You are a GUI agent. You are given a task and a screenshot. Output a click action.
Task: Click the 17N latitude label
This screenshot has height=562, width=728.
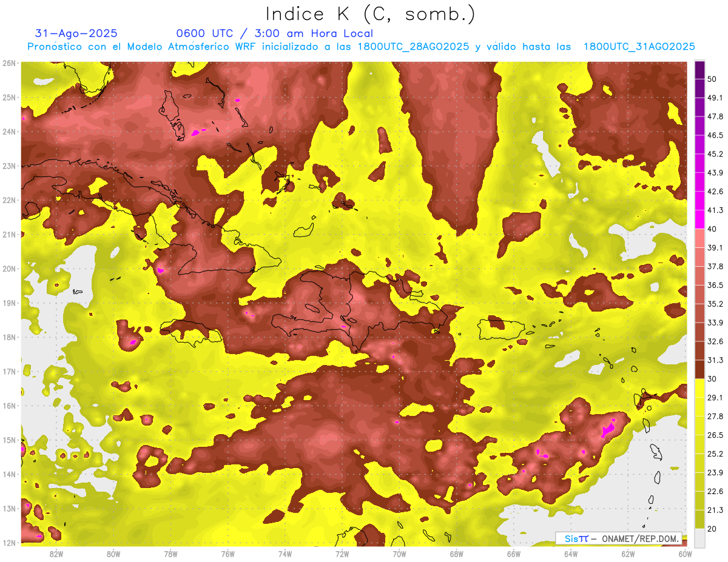(9, 372)
